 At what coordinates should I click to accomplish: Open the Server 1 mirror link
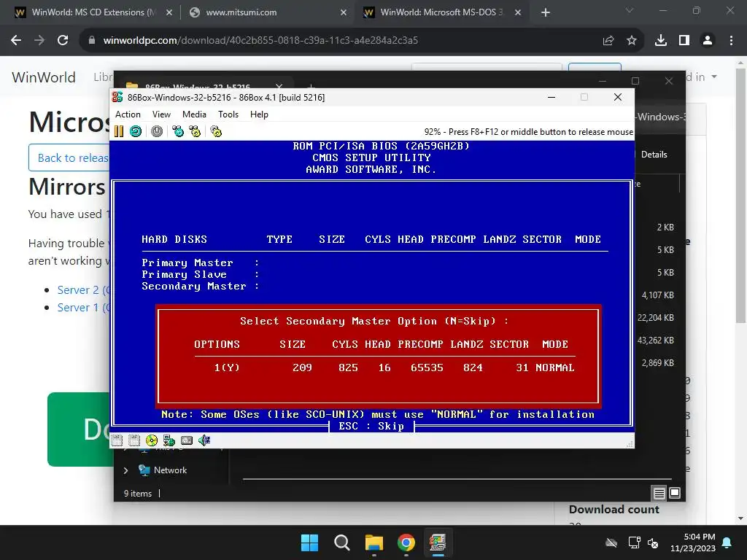click(x=83, y=307)
